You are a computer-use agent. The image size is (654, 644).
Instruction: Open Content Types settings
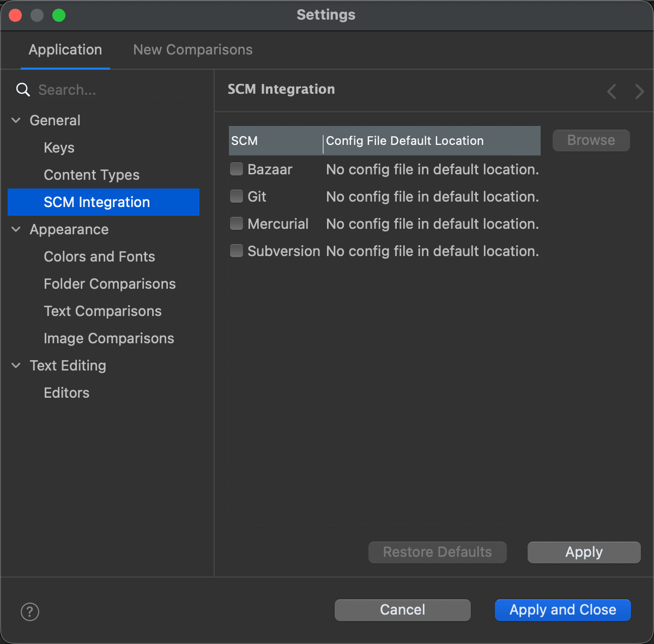pyautogui.click(x=92, y=175)
